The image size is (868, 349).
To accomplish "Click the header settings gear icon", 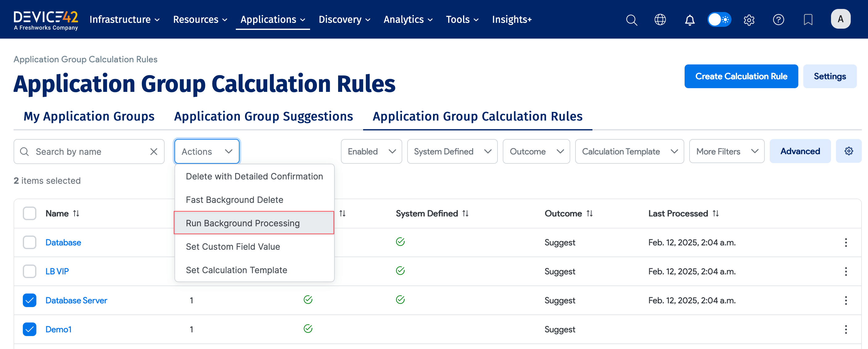I will [x=749, y=20].
